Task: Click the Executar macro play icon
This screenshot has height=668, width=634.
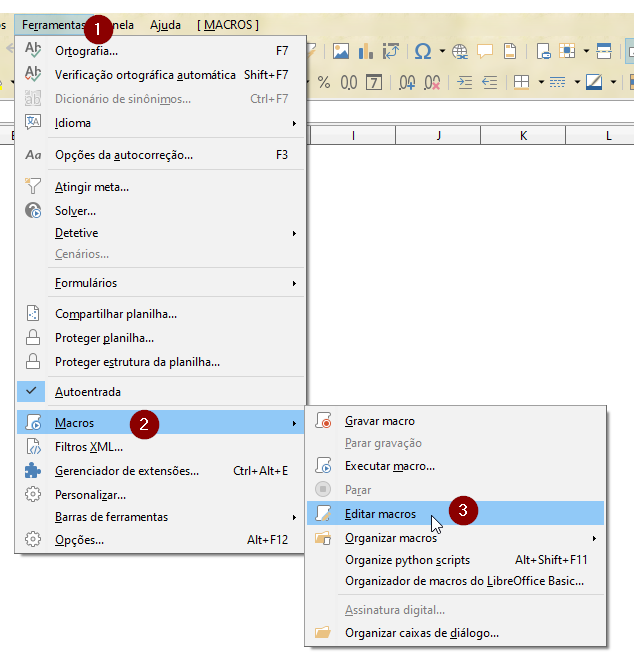Action: (323, 465)
